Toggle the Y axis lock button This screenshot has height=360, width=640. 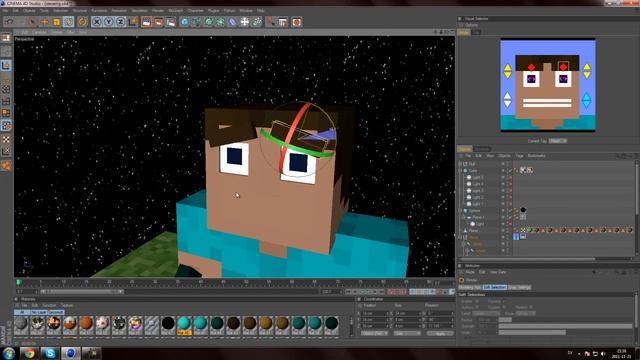[x=109, y=22]
